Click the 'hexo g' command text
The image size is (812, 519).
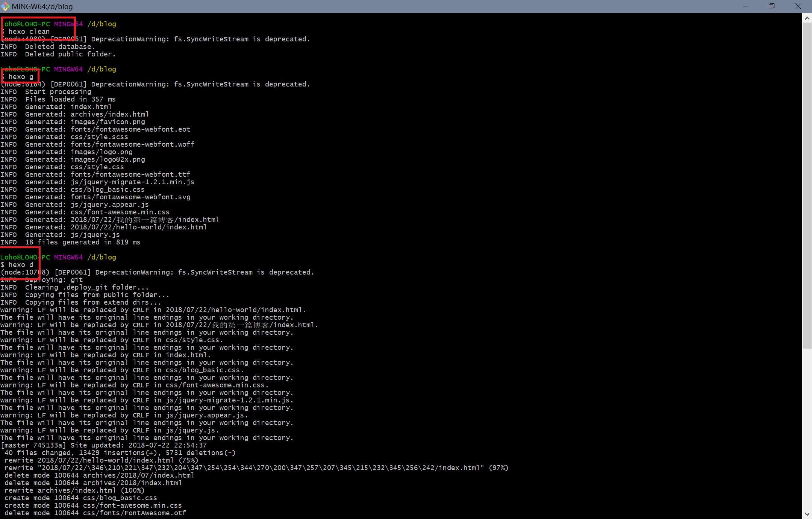[21, 77]
